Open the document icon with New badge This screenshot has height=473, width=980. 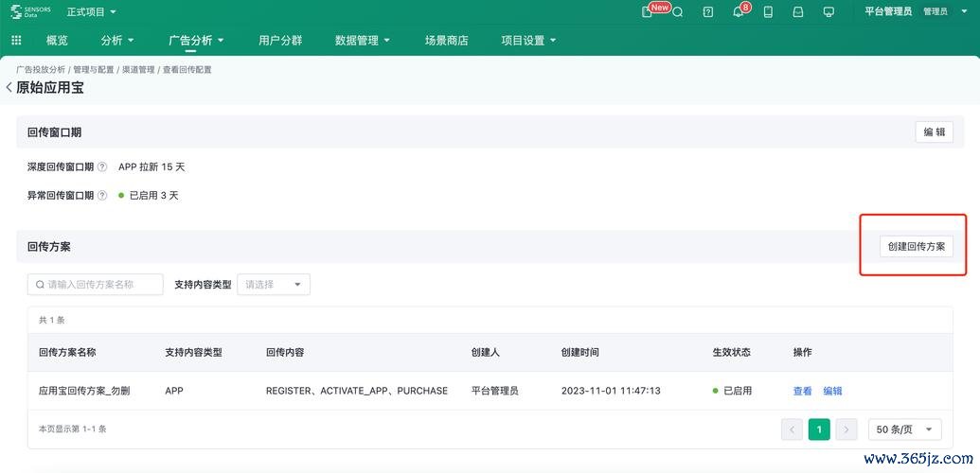click(647, 12)
